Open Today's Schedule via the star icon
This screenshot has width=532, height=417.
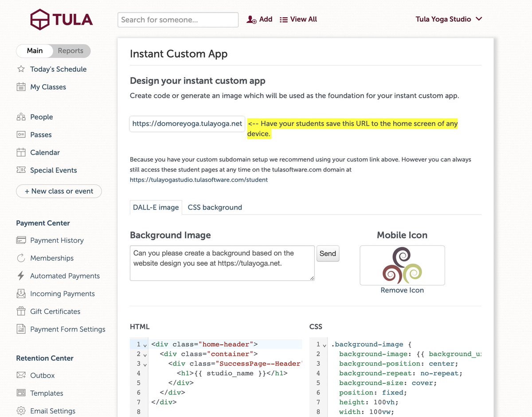(x=21, y=69)
